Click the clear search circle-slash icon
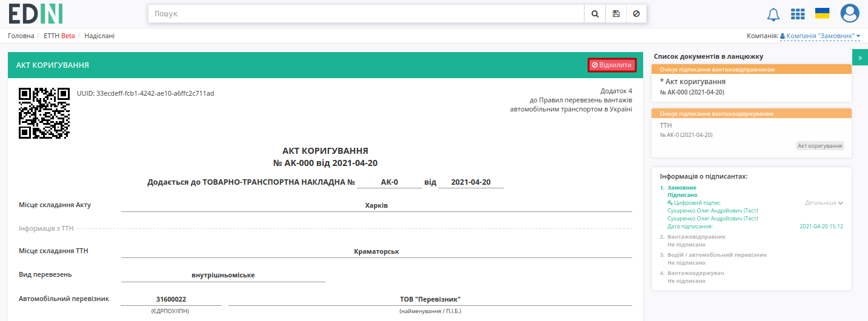 click(x=636, y=13)
